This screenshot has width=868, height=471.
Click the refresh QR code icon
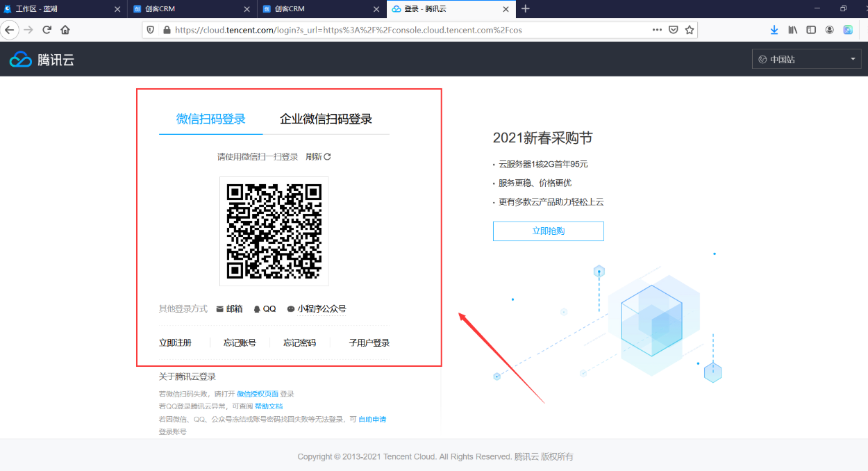327,156
